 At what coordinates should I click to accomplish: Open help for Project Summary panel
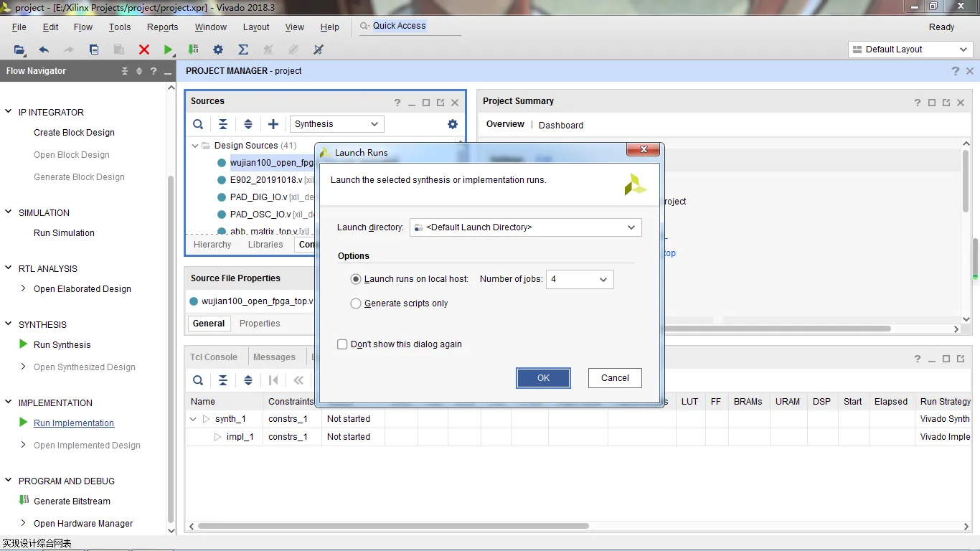pyautogui.click(x=918, y=103)
